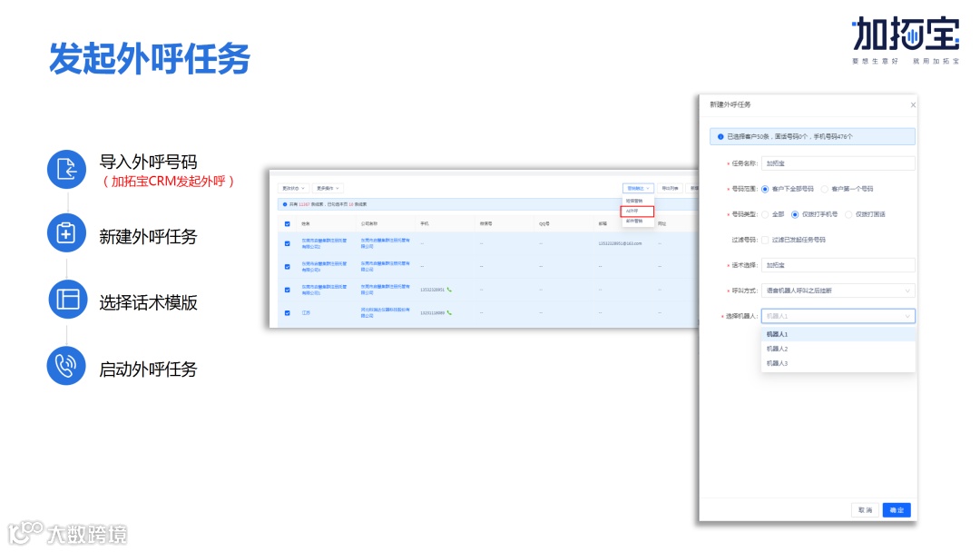Open the 更多操作 dropdown
Screen dimensions: 980x552
tap(328, 188)
